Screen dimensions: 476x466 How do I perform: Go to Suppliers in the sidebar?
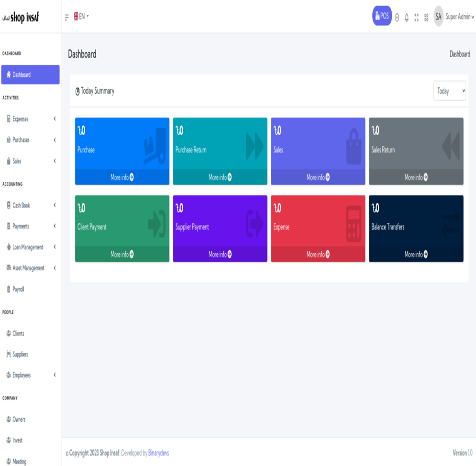click(20, 354)
